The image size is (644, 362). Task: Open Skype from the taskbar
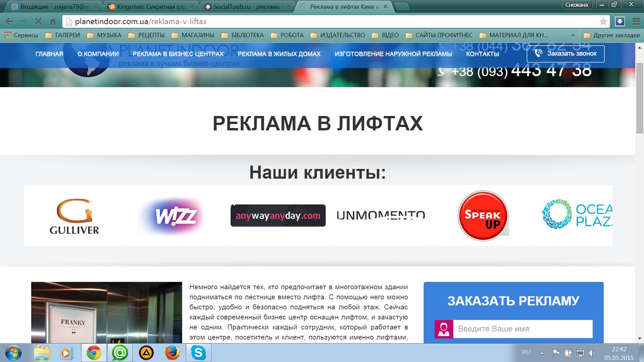[199, 353]
